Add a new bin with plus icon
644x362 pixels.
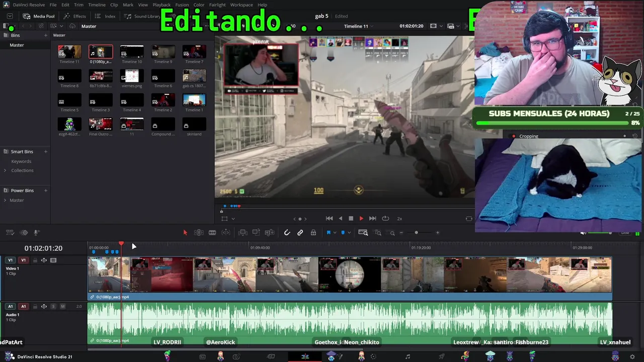pos(45,35)
